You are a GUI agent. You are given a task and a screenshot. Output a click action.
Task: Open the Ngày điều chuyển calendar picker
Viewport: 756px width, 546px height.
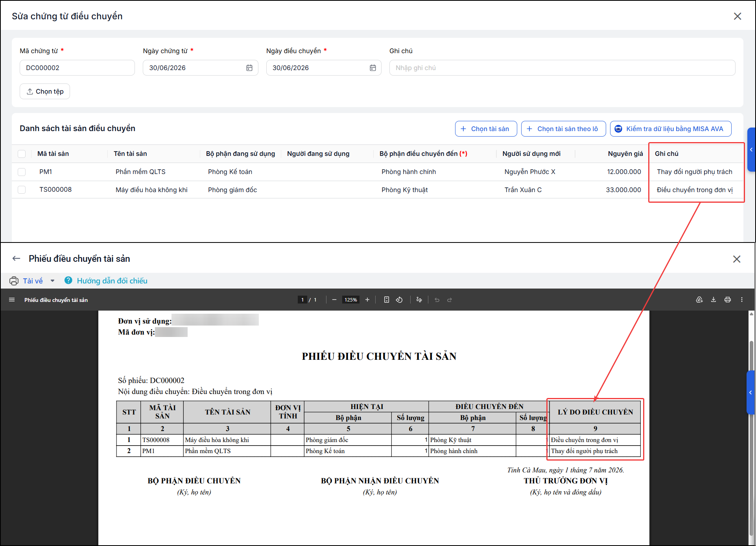[x=373, y=68]
